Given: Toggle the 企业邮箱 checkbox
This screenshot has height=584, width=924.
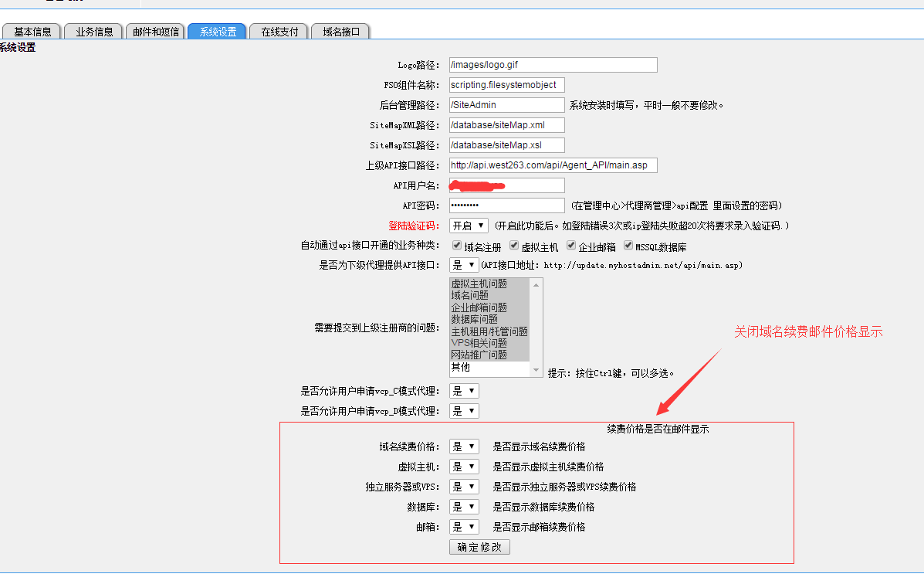Looking at the screenshot, I should [x=571, y=246].
